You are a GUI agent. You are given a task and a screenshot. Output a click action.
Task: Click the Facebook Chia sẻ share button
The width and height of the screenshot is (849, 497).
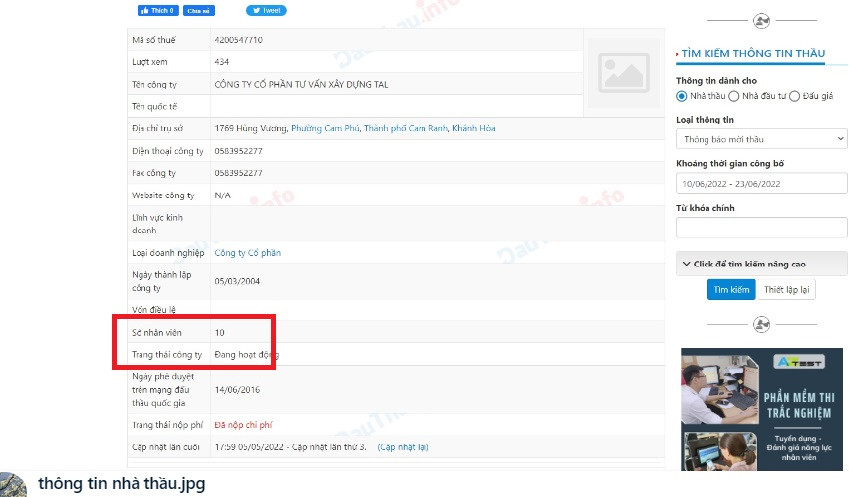coord(200,10)
